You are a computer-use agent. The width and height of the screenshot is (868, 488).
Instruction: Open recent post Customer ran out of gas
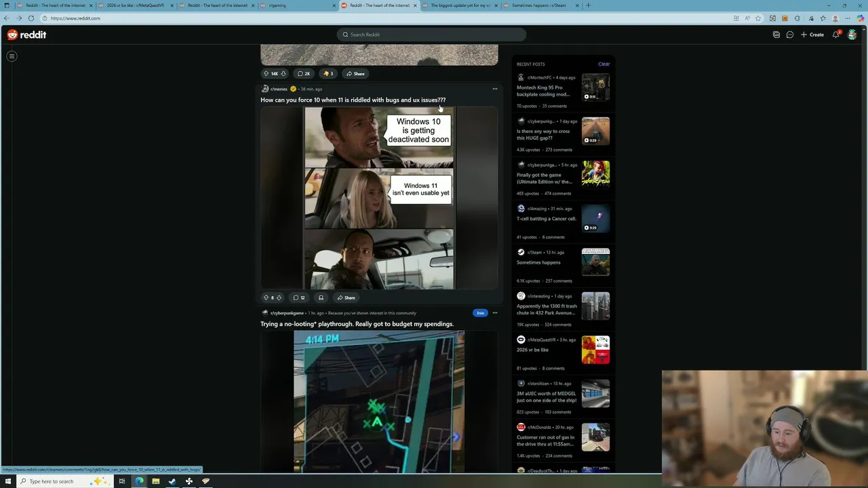coord(545,441)
